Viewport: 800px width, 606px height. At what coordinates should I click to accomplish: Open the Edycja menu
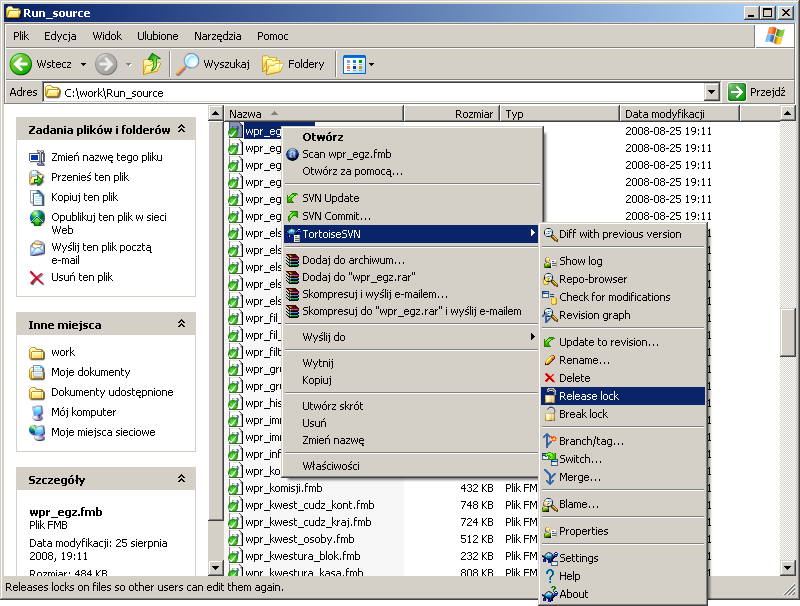point(60,36)
